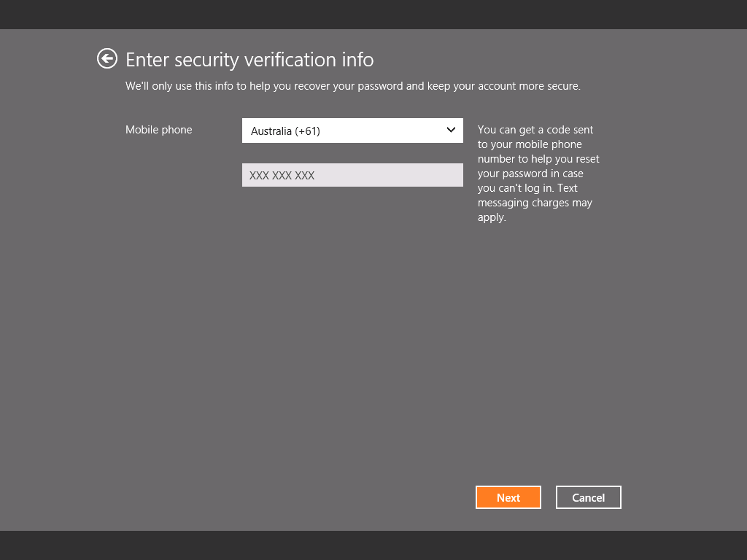Click the XXX XXX XXX placeholder text

point(282,176)
